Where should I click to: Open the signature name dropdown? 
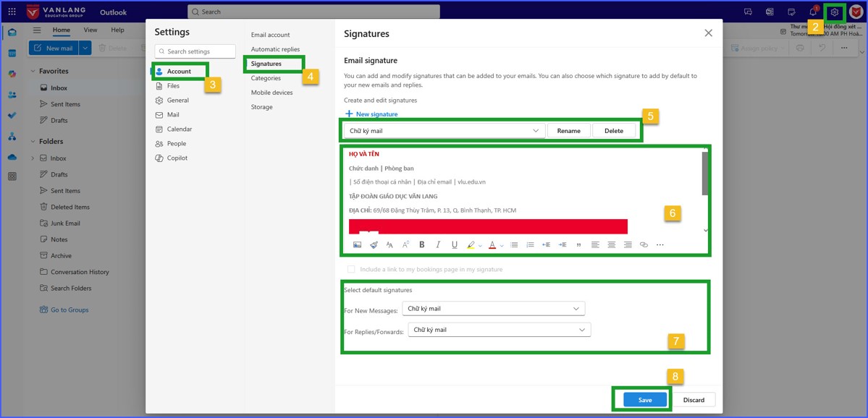[x=444, y=131]
